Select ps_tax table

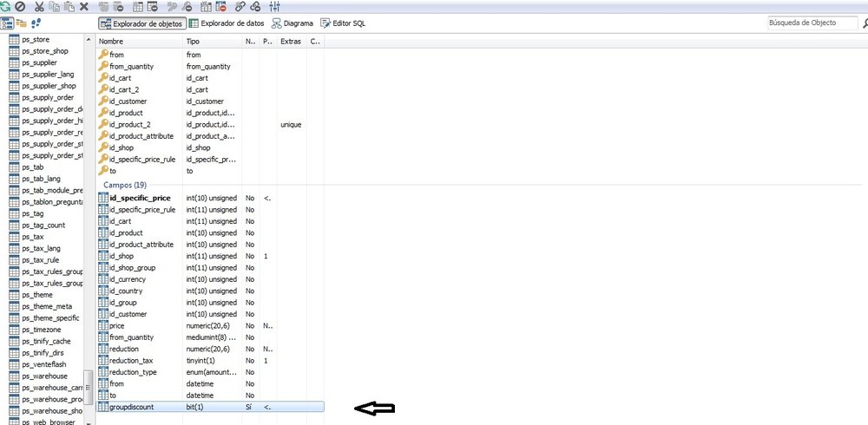click(33, 237)
